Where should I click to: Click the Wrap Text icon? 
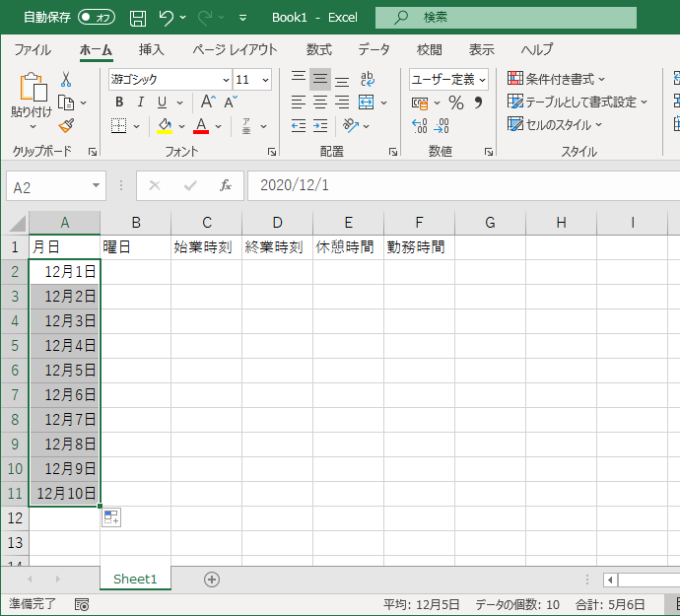(367, 79)
